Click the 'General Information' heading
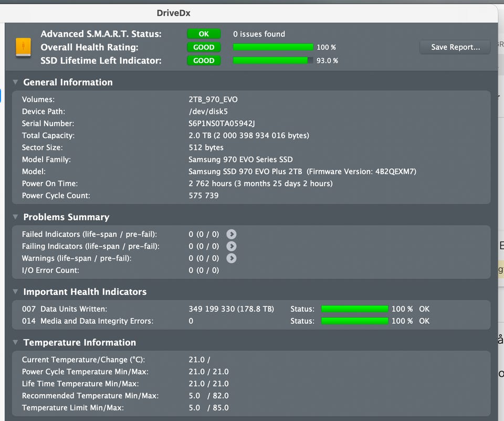 pos(68,82)
